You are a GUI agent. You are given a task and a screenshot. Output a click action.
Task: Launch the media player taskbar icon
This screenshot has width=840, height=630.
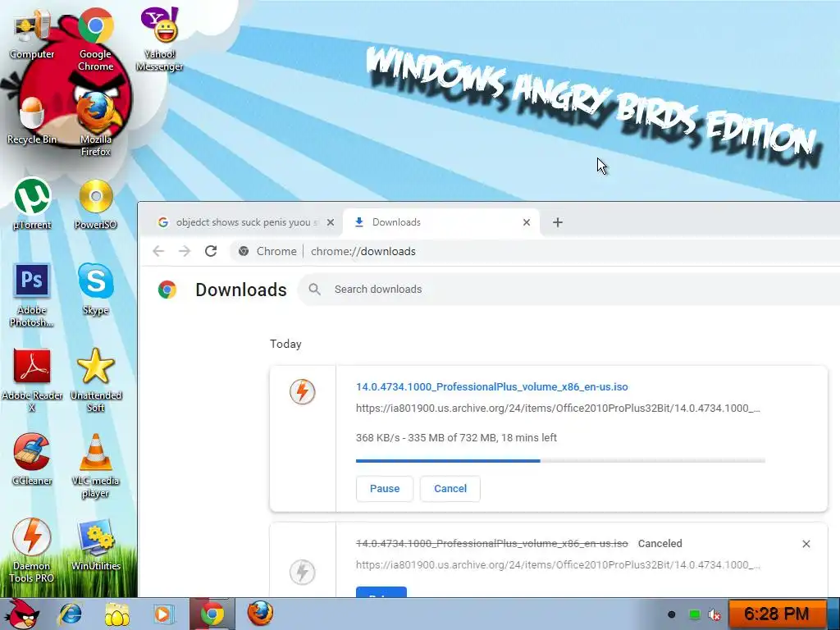163,614
